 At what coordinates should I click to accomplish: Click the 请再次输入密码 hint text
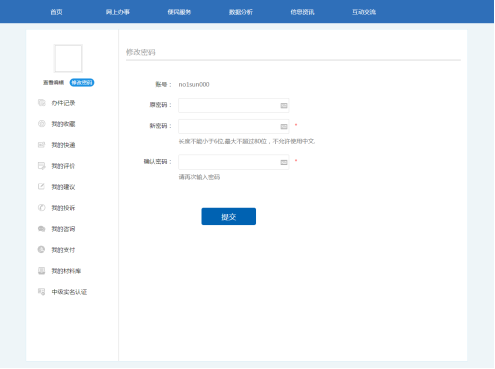(199, 177)
